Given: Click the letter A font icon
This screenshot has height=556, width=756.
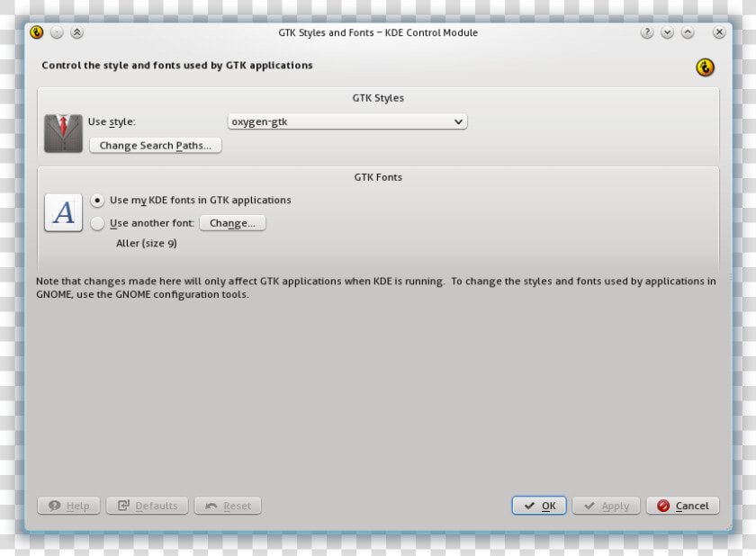Looking at the screenshot, I should point(64,212).
